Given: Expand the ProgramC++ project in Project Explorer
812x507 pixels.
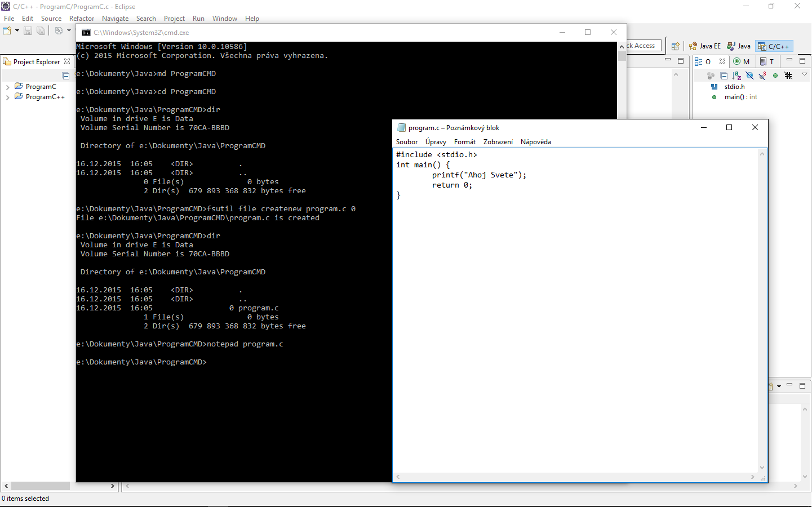Looking at the screenshot, I should coord(8,96).
